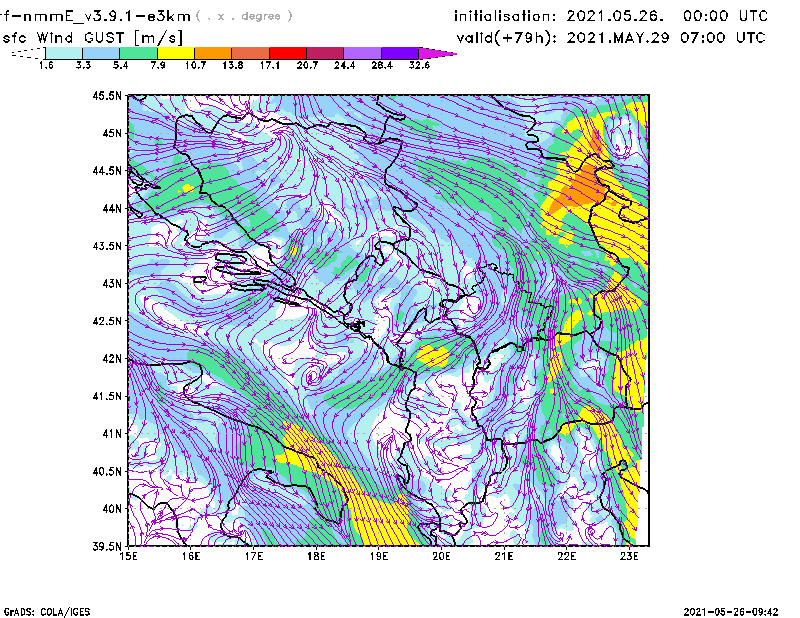
Task: Click the '2021-05-26-09:42' timestamp
Action: (731, 612)
